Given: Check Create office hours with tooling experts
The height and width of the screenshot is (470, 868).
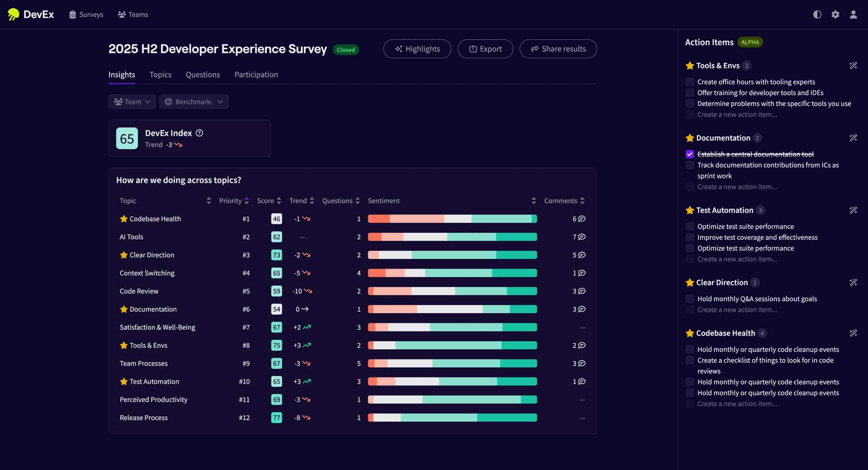Looking at the screenshot, I should point(690,82).
